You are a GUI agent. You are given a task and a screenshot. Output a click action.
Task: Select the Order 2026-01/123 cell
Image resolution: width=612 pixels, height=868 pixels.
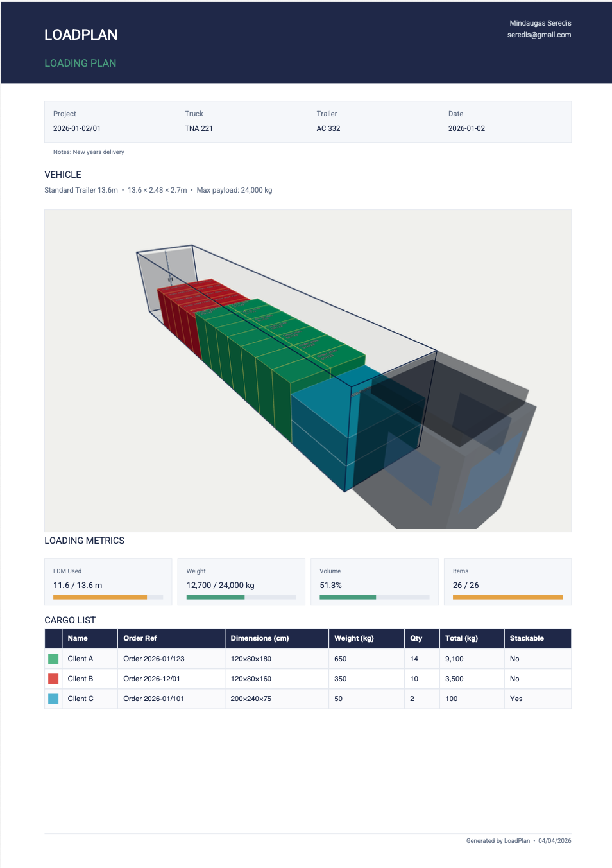[x=154, y=659]
